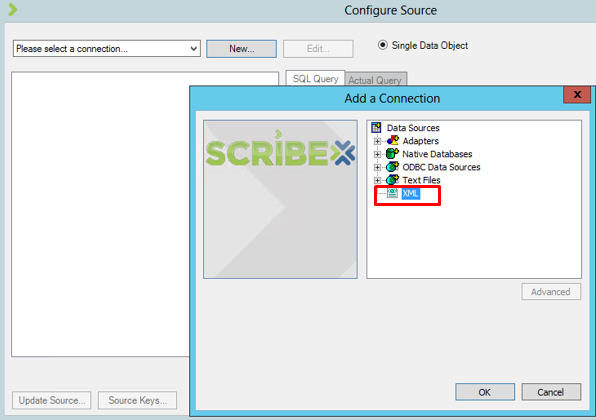Confirm with the OK button
The image size is (596, 420).
pyautogui.click(x=485, y=392)
